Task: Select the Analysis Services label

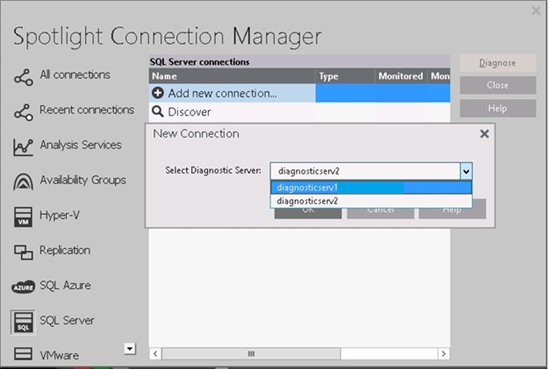Action: pos(80,145)
